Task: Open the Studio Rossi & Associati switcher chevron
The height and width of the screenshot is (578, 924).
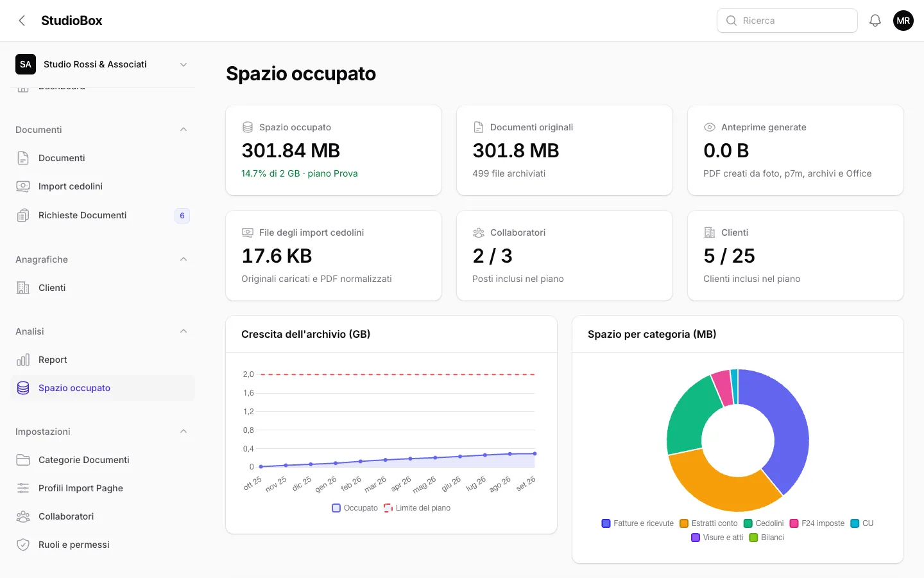Action: (x=184, y=64)
